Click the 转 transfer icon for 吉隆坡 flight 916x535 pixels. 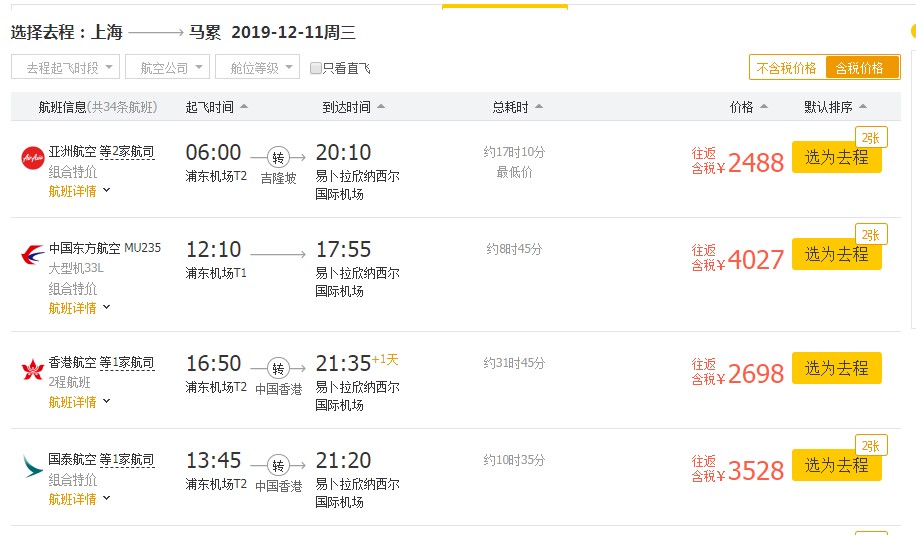coord(278,157)
